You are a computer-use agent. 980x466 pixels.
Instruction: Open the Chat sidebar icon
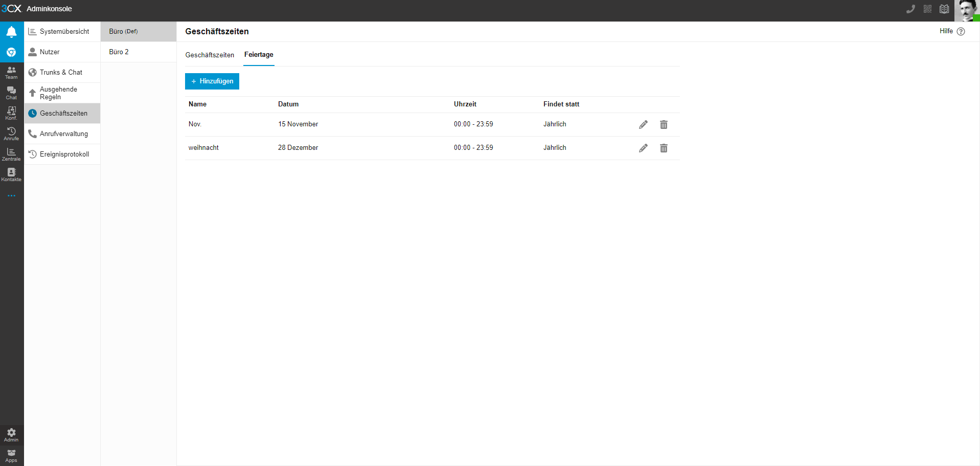[11, 93]
